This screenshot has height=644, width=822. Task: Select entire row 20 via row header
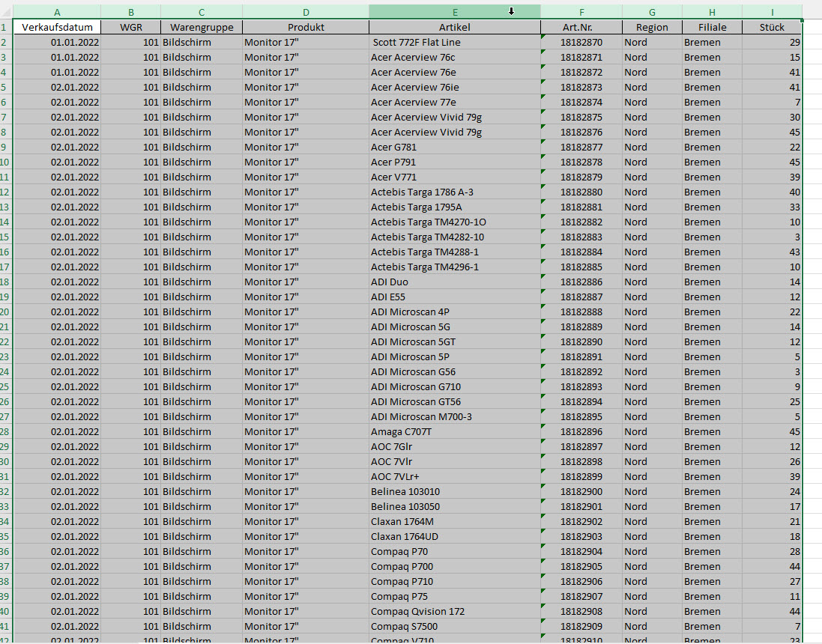point(6,312)
